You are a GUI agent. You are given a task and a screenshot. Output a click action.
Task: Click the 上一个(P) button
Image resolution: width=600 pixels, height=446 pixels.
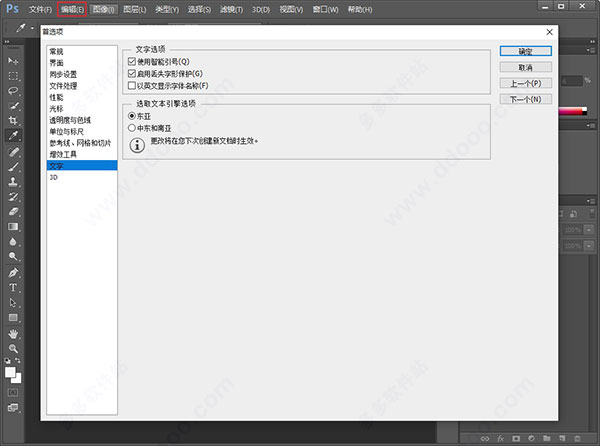pos(525,83)
